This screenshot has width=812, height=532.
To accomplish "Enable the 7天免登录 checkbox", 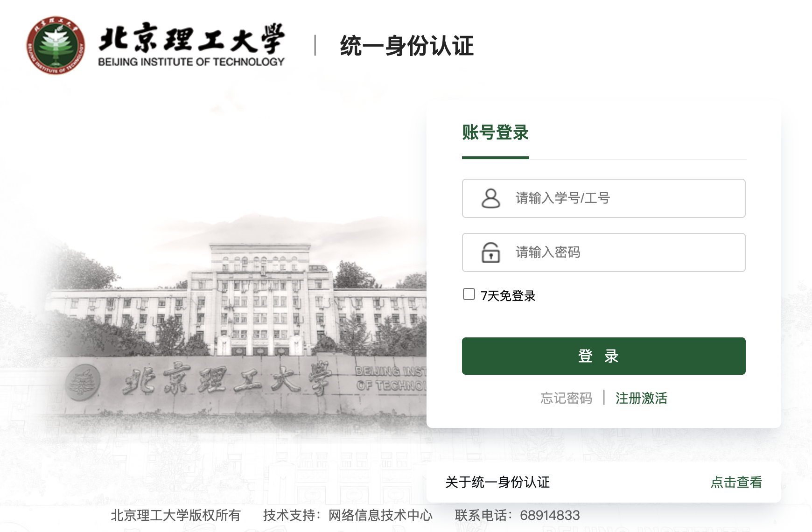I will pos(469,294).
